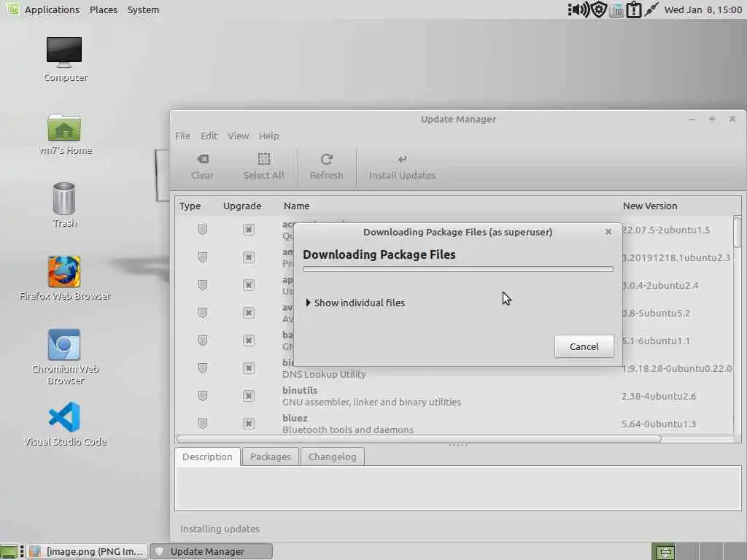Click shield icon in 22.07.5-2ubuntu1.5 row
Viewport: 747px width, 560px height.
tap(203, 230)
